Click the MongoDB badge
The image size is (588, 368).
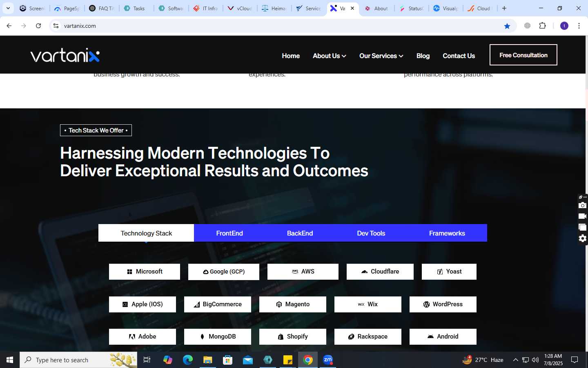[x=218, y=337]
